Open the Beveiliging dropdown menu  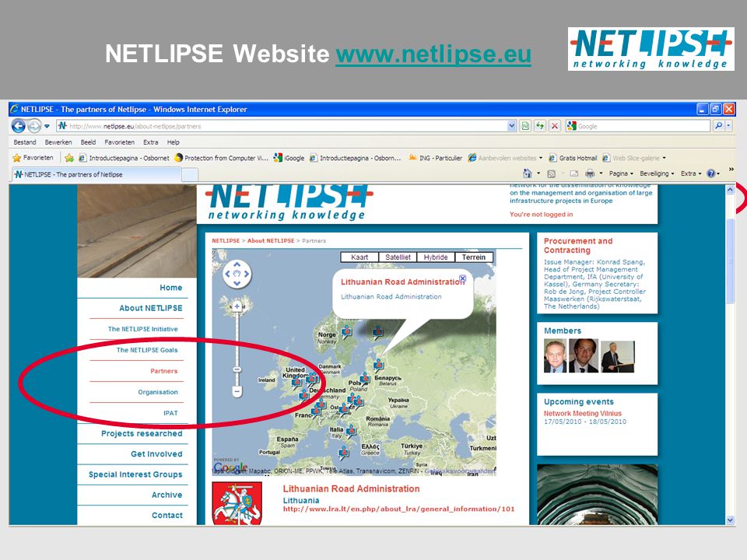pos(657,173)
